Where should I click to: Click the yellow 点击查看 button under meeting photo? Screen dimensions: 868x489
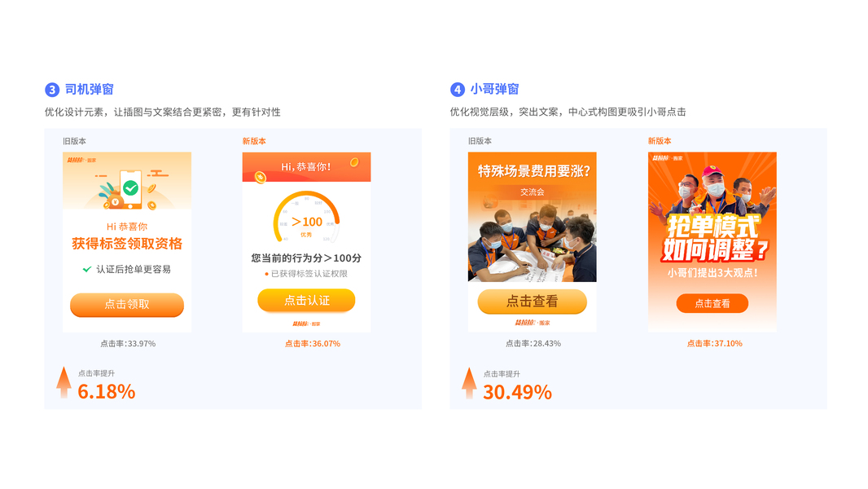click(x=532, y=302)
